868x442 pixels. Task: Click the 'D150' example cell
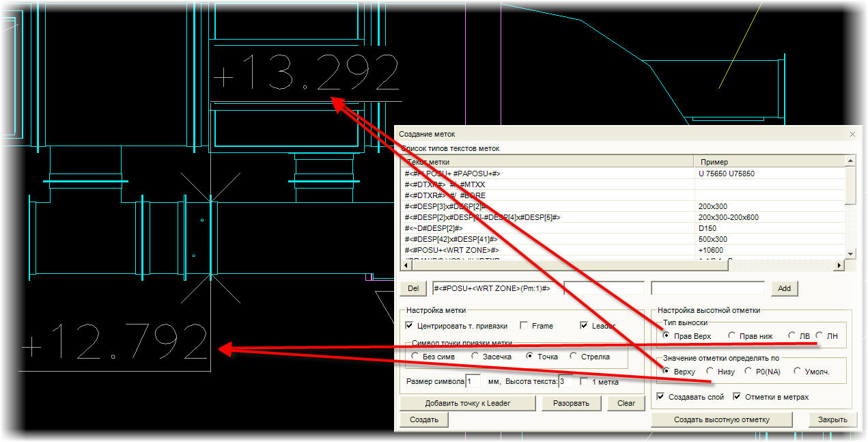[x=770, y=228]
